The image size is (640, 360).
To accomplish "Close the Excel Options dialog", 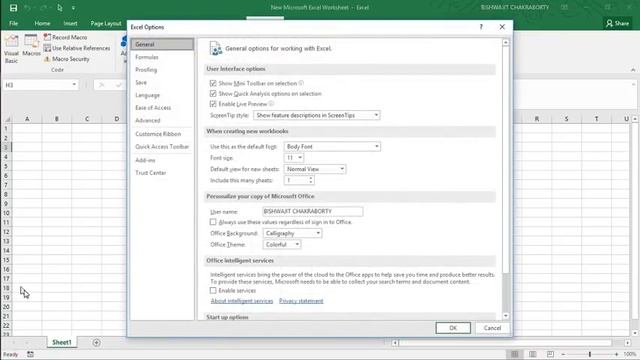I will [502, 27].
